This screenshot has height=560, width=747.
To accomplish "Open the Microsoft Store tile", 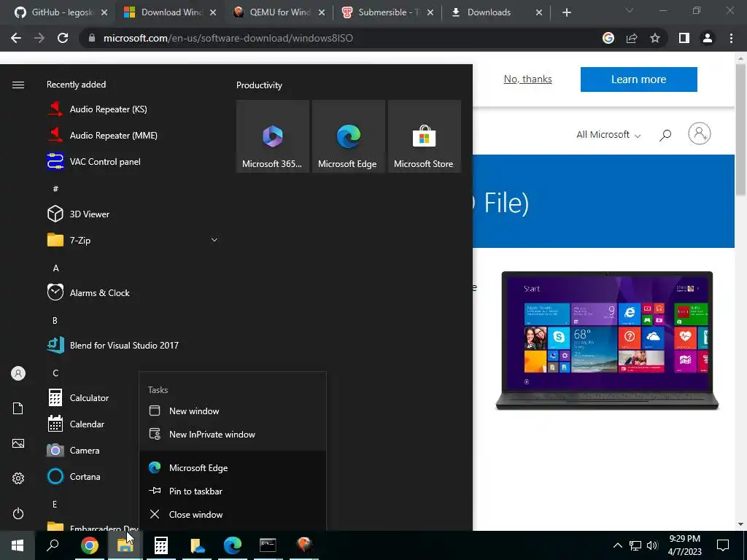I will click(x=424, y=136).
